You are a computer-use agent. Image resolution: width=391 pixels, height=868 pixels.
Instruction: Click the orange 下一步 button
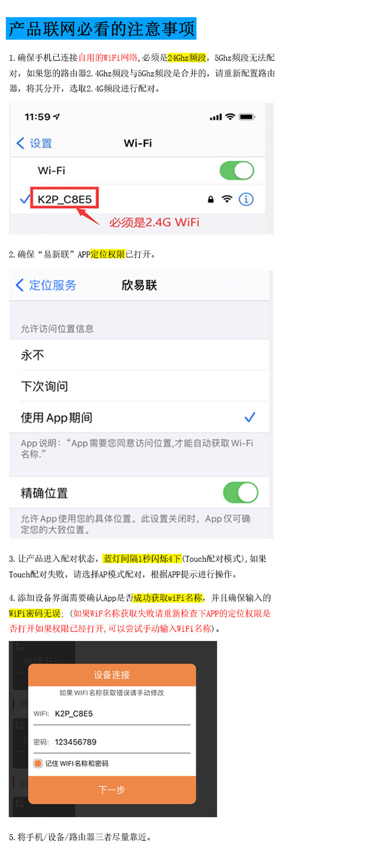(112, 790)
